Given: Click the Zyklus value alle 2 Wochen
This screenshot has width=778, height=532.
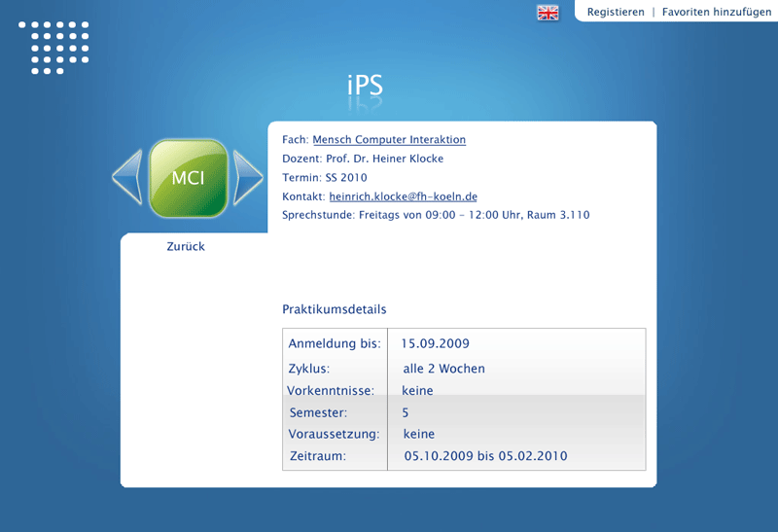Looking at the screenshot, I should pyautogui.click(x=443, y=369).
